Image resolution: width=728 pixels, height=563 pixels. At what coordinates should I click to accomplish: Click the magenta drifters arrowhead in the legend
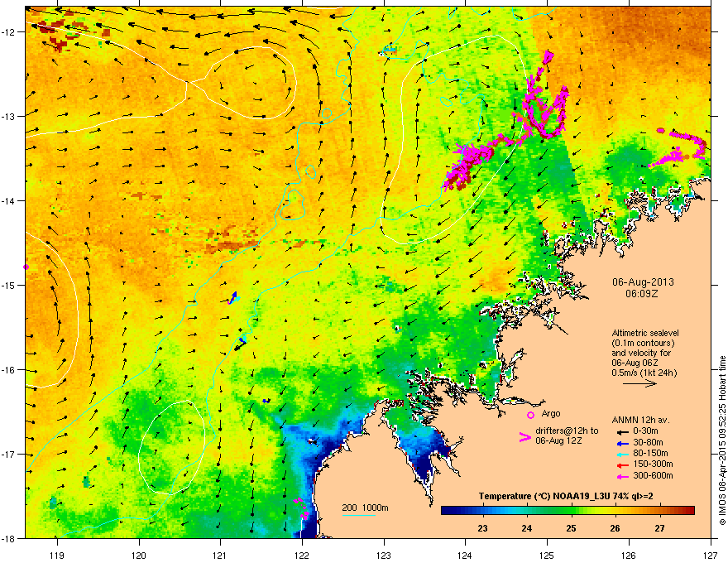524,437
